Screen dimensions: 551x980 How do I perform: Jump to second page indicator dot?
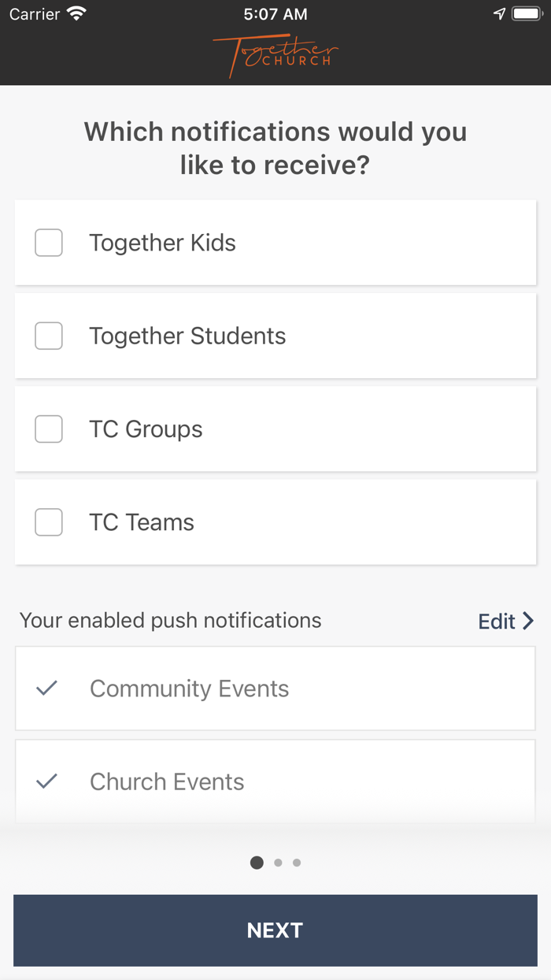tap(278, 863)
